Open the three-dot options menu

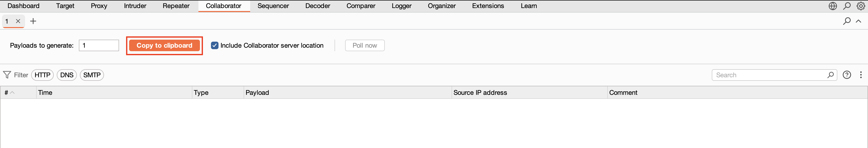click(860, 75)
